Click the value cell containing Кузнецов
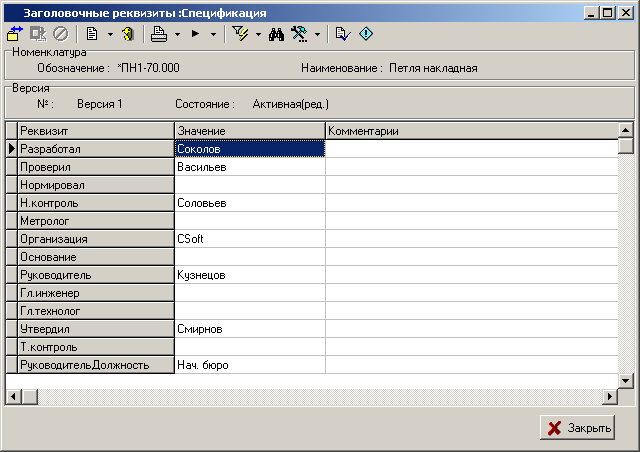The image size is (640, 452). coord(249,275)
